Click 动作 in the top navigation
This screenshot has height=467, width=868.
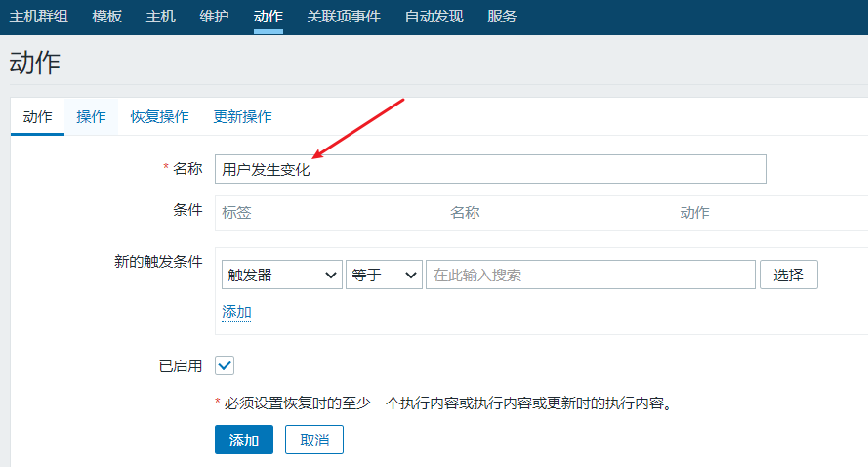pos(269,17)
